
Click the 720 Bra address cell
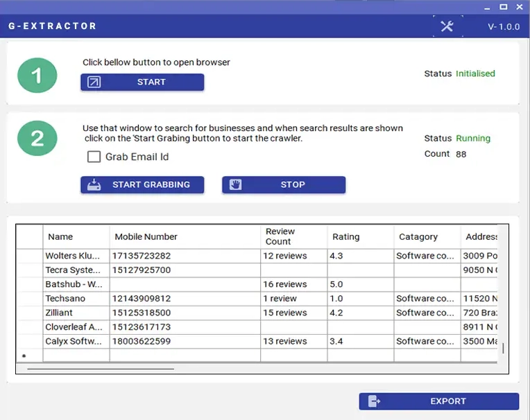tap(479, 313)
